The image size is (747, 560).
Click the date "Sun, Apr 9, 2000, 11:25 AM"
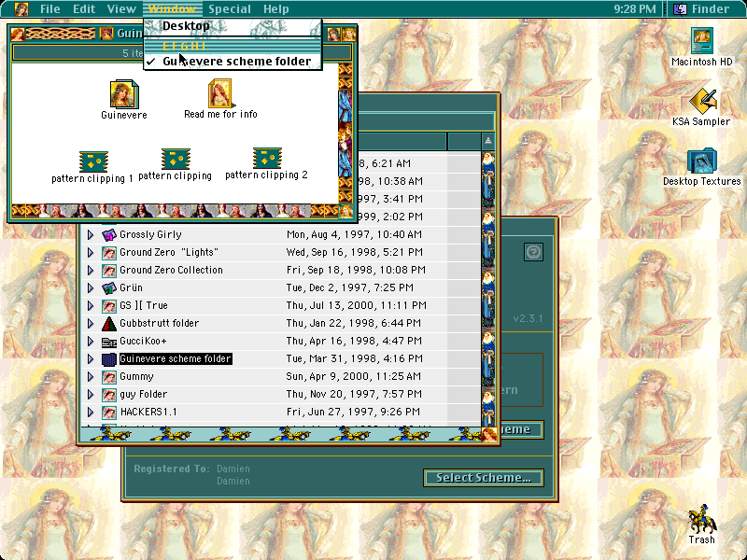pyautogui.click(x=353, y=377)
